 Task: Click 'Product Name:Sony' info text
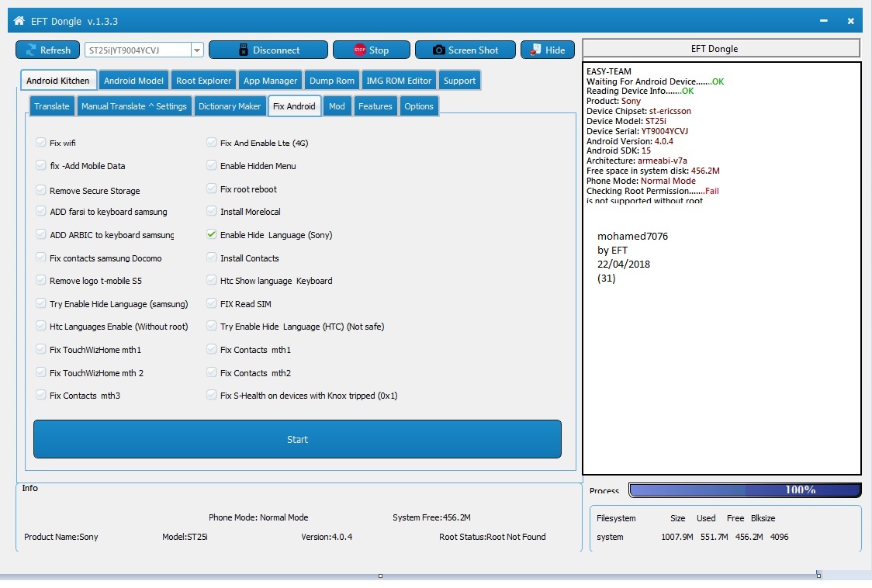[61, 537]
